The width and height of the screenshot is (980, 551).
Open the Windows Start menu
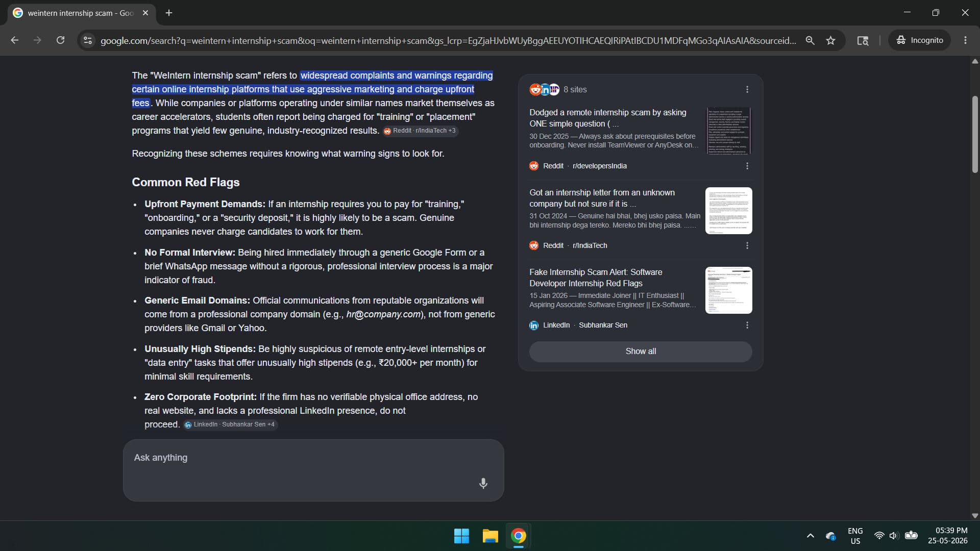(461, 536)
